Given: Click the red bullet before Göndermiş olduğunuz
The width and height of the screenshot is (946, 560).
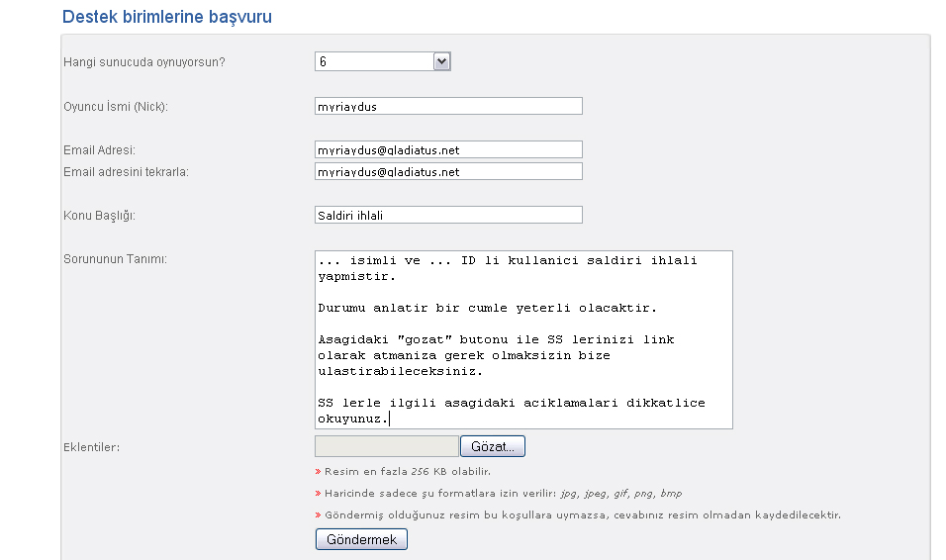Looking at the screenshot, I should [x=318, y=515].
